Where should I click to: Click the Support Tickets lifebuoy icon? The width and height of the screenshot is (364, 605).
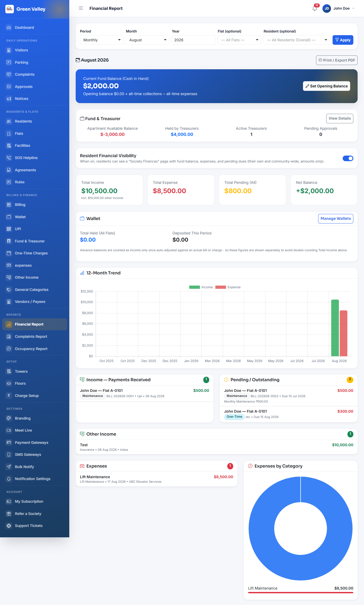pyautogui.click(x=9, y=526)
